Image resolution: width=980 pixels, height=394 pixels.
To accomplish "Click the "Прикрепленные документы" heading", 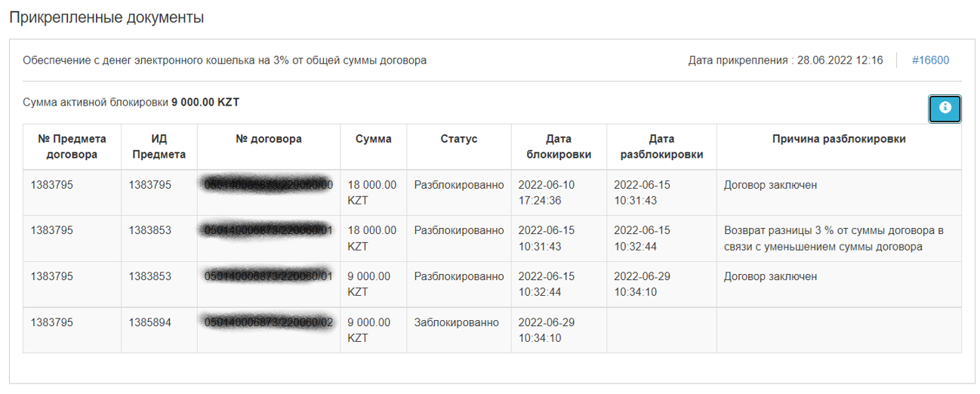I will coord(106,17).
